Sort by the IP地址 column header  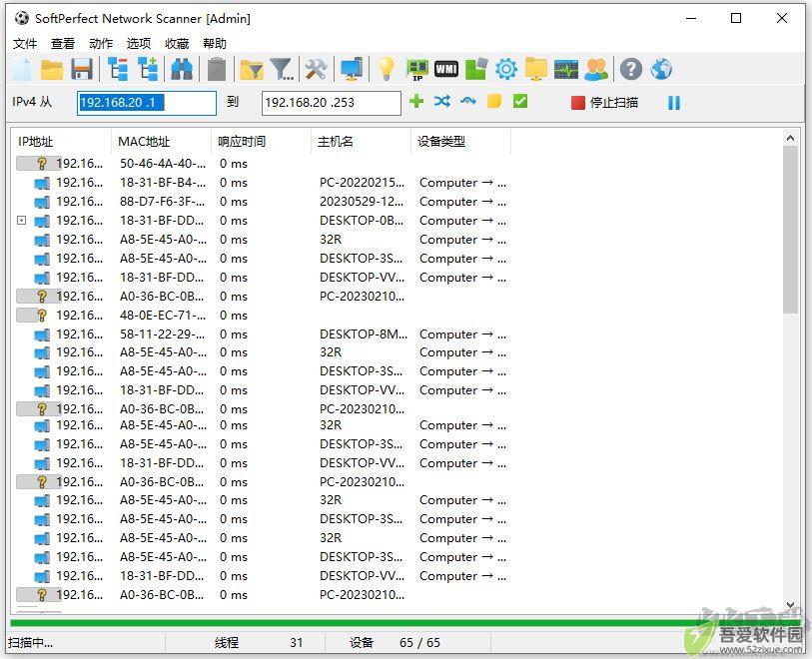(x=61, y=142)
